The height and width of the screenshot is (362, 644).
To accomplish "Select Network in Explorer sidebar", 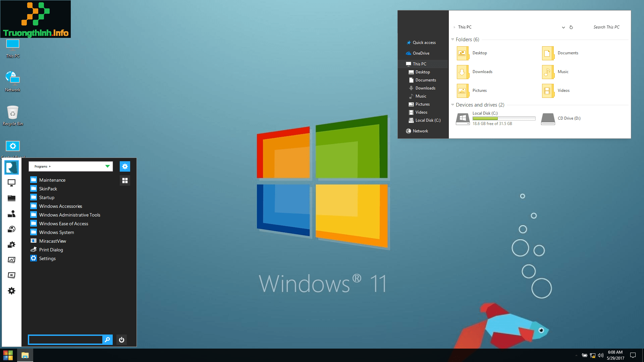I will [417, 131].
